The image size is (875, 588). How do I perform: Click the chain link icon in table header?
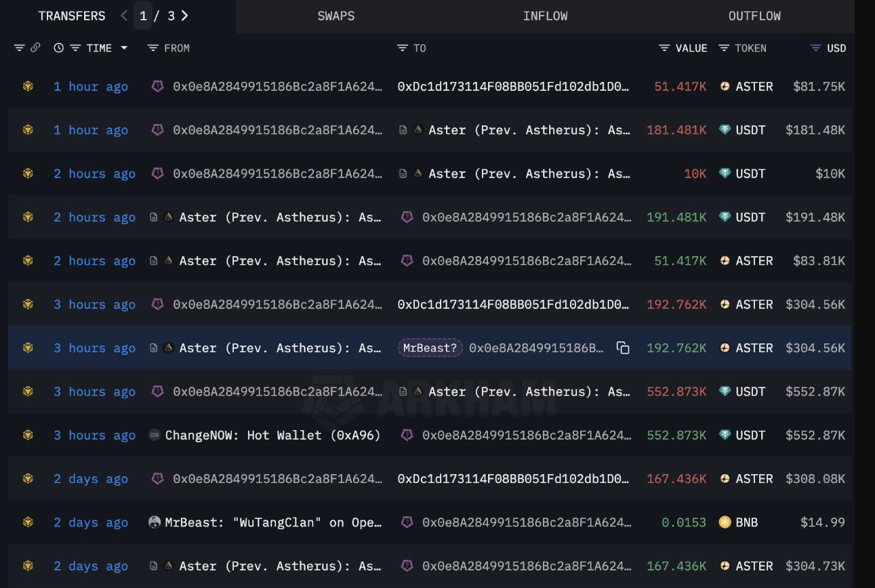coord(35,48)
